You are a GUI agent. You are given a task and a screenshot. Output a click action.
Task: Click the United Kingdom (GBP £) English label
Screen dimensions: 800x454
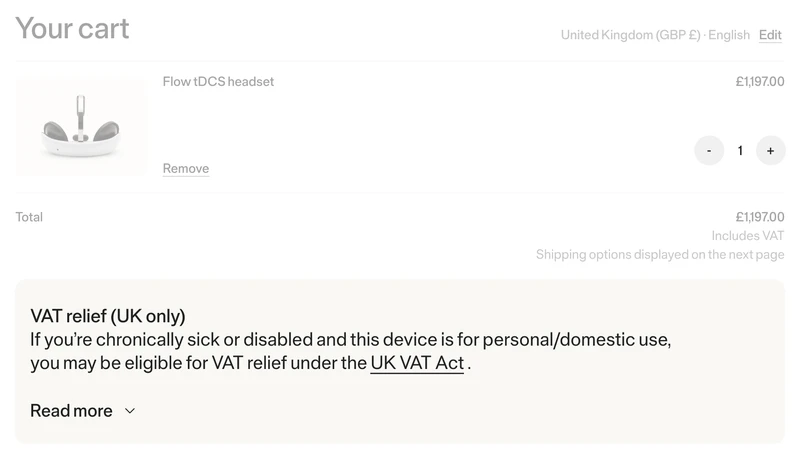655,35
